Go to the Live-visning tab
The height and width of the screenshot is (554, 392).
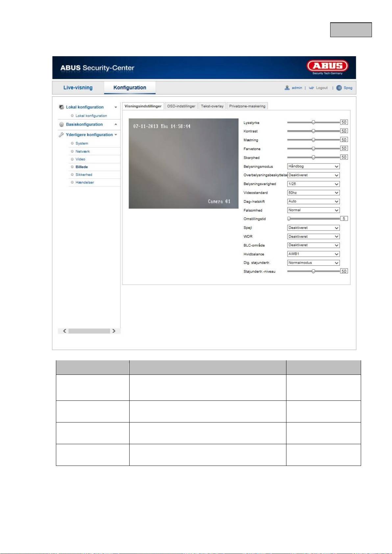78,88
